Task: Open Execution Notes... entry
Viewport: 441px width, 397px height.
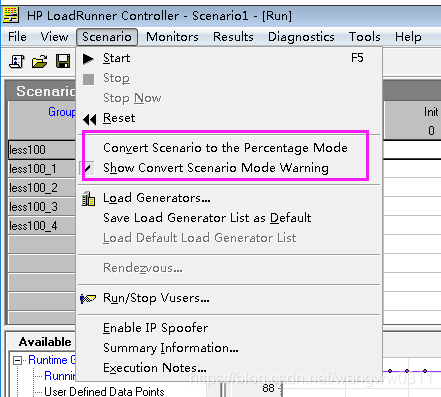Action: (229, 368)
